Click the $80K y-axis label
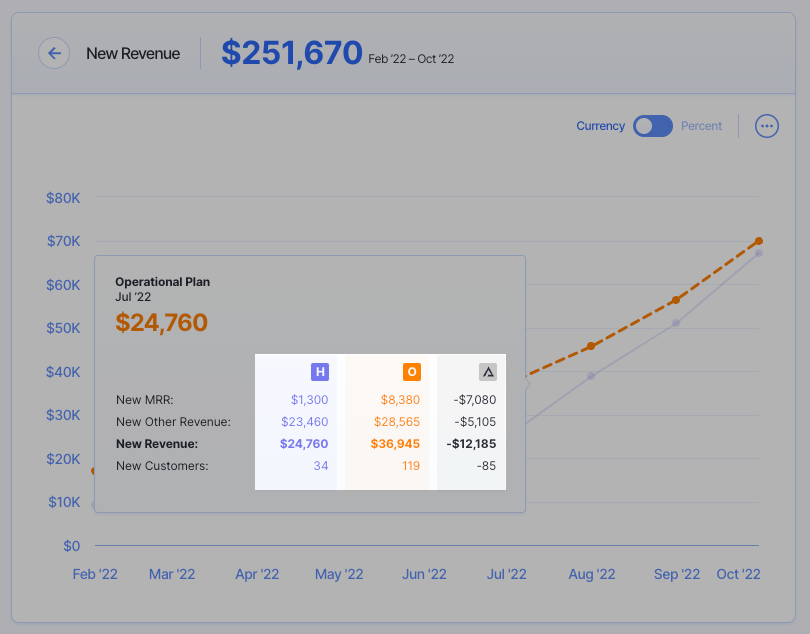810x634 pixels. pyautogui.click(x=63, y=198)
